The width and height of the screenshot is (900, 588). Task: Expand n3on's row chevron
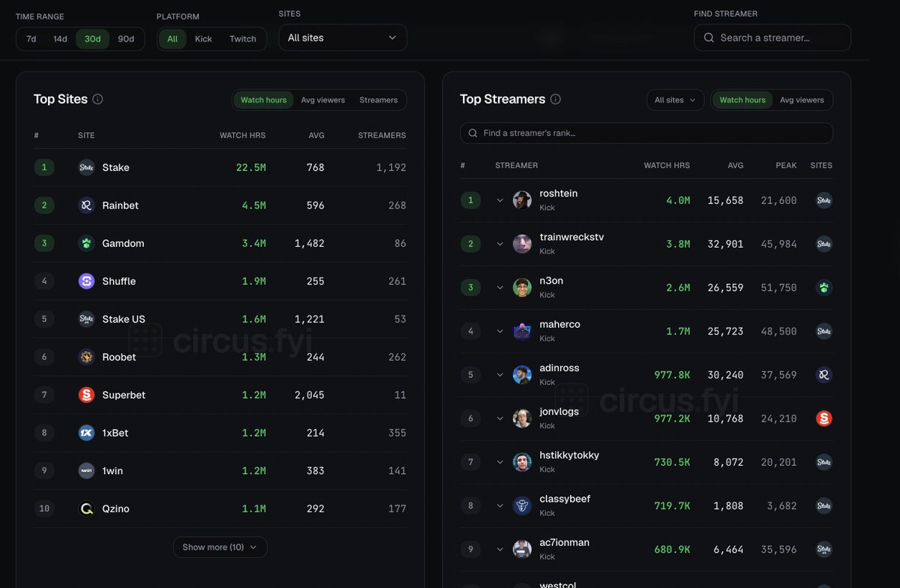click(499, 287)
